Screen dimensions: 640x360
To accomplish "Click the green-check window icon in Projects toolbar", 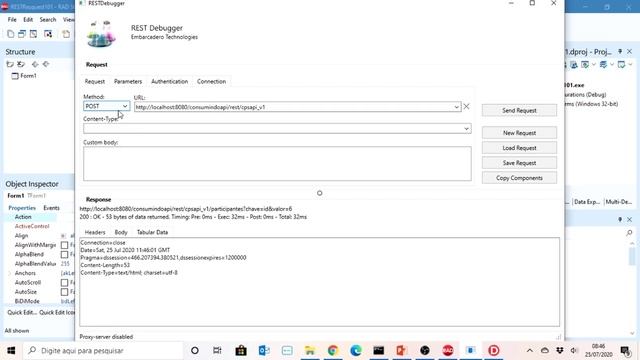I will click(585, 64).
